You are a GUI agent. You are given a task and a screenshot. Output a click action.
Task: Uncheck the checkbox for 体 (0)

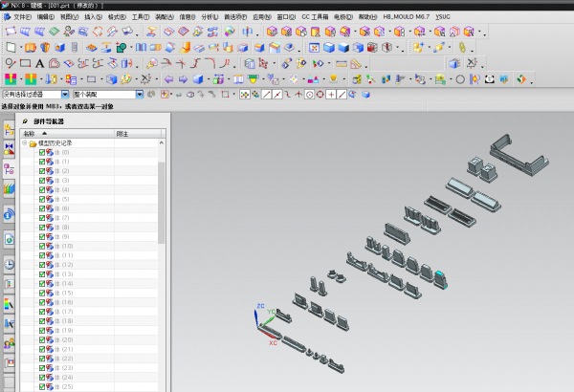pos(42,153)
